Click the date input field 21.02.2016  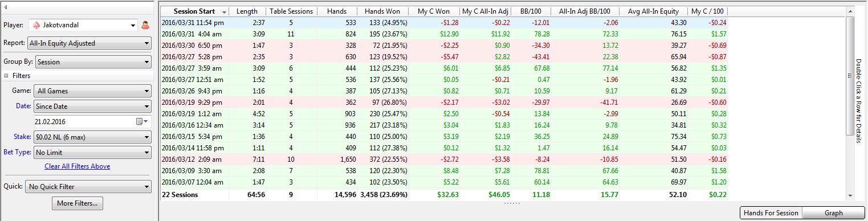pyautogui.click(x=84, y=121)
